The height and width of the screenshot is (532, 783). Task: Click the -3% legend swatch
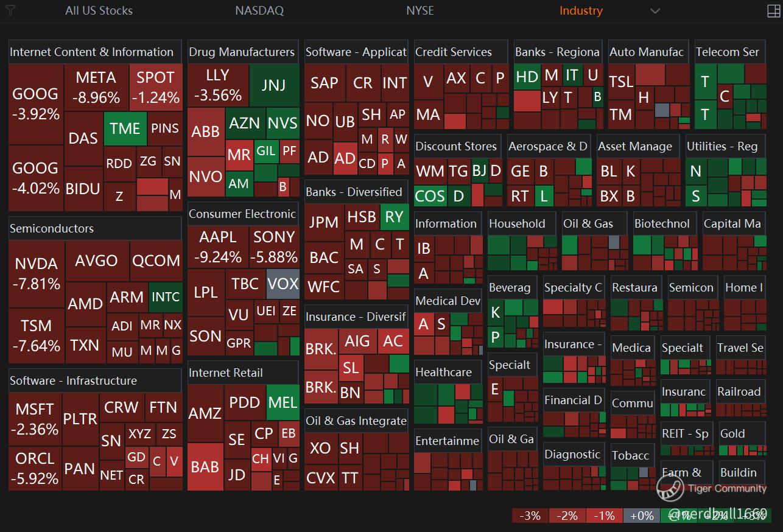click(530, 516)
